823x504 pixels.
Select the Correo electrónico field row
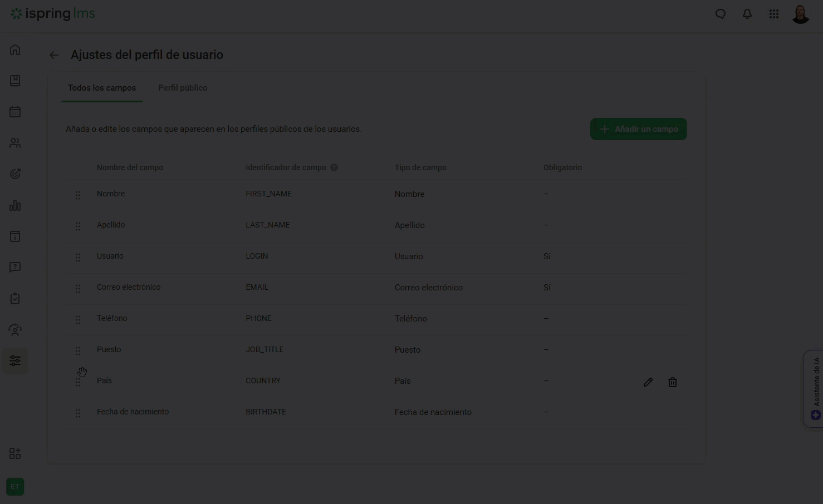tap(129, 288)
